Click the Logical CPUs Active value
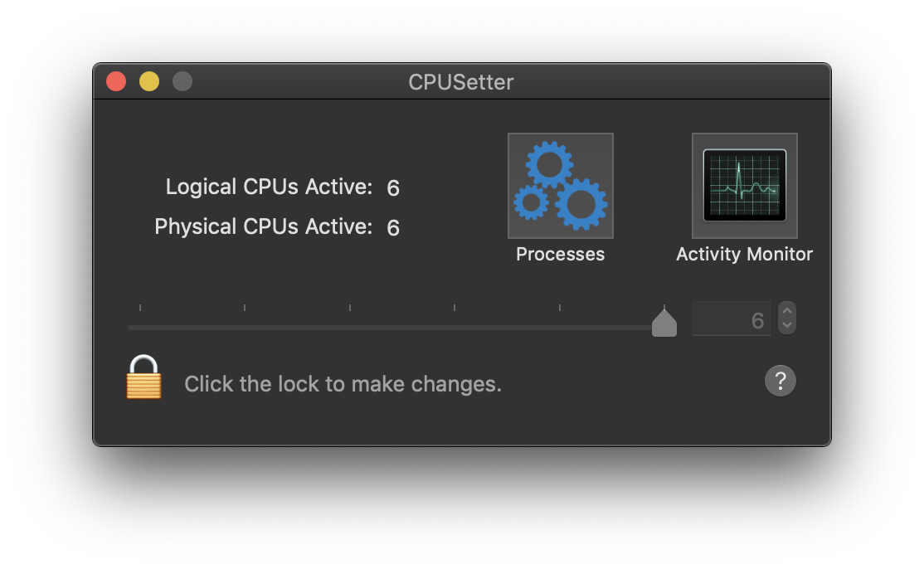Viewport: 924px width, 569px height. click(393, 188)
